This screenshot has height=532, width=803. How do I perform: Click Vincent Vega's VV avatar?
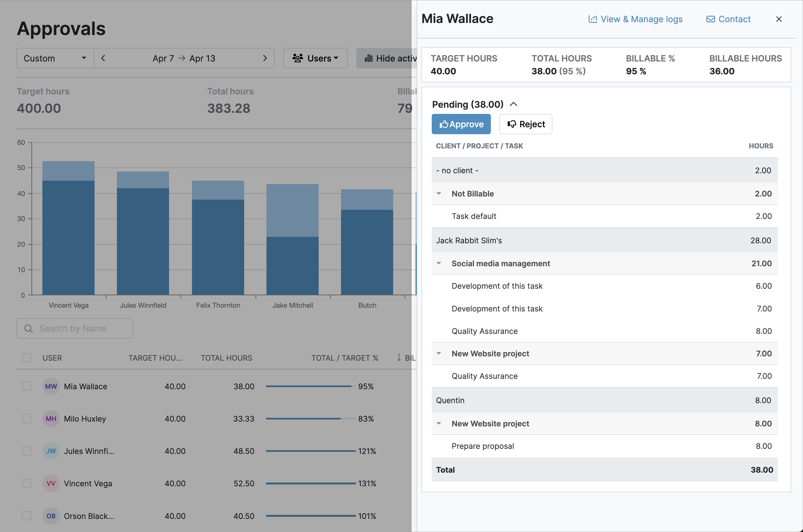(51, 484)
